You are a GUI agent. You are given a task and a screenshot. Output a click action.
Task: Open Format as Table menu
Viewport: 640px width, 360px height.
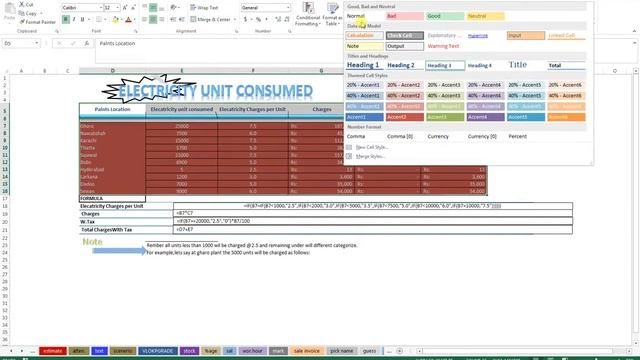(x=332, y=14)
